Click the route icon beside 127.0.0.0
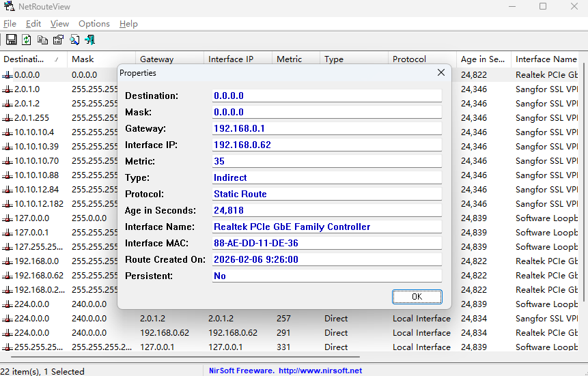588x376 pixels. pyautogui.click(x=8, y=218)
